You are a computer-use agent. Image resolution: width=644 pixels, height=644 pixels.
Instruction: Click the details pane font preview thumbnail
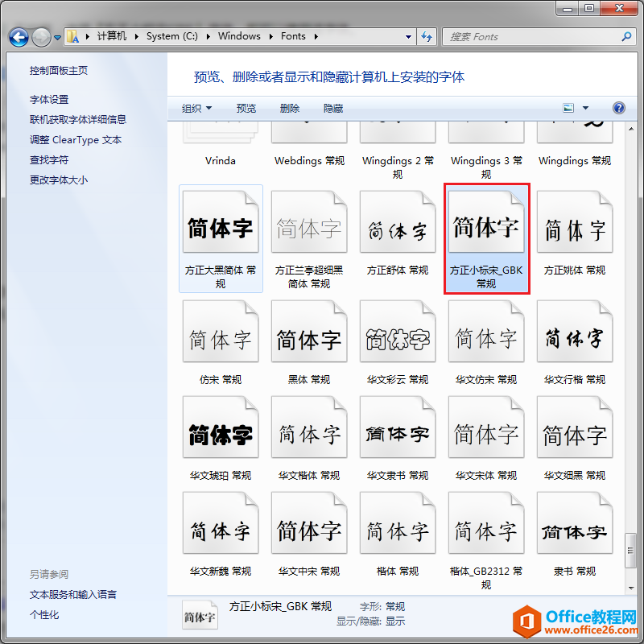pyautogui.click(x=200, y=615)
